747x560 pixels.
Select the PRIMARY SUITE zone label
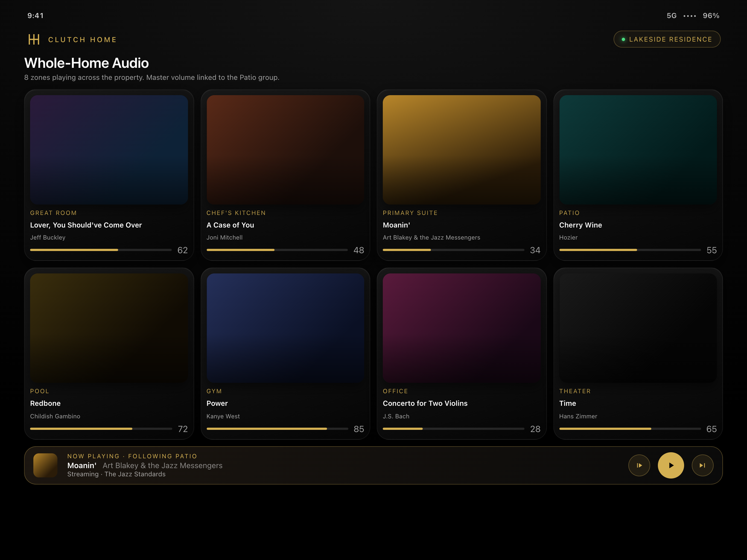pyautogui.click(x=410, y=213)
